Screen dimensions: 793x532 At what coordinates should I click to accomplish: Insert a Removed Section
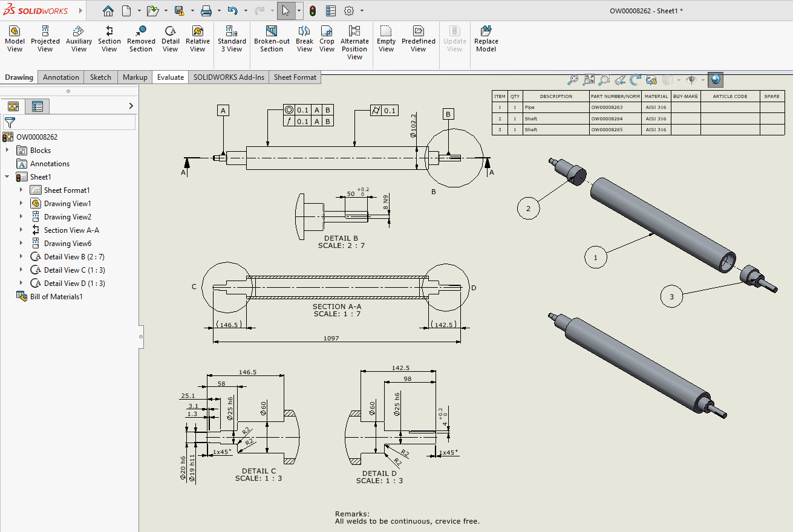click(x=141, y=38)
